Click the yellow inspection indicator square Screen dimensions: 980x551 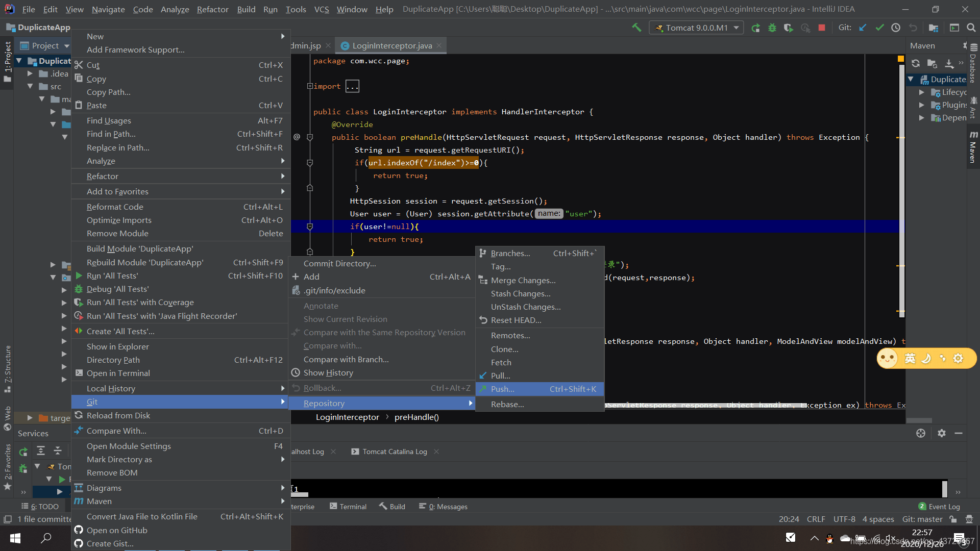pyautogui.click(x=901, y=59)
